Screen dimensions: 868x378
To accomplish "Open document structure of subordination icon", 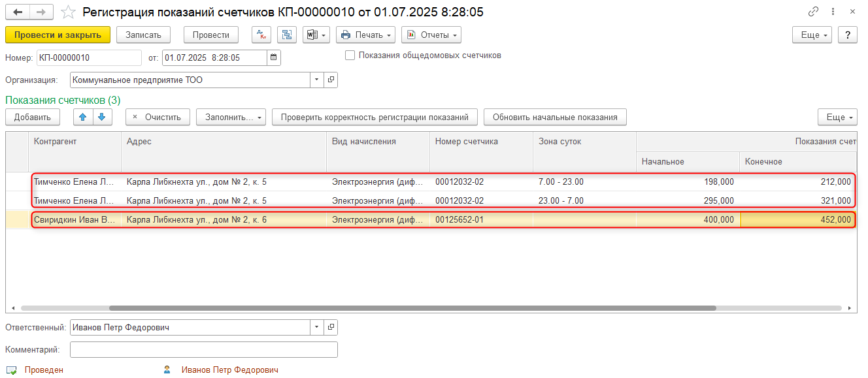I will pyautogui.click(x=287, y=35).
